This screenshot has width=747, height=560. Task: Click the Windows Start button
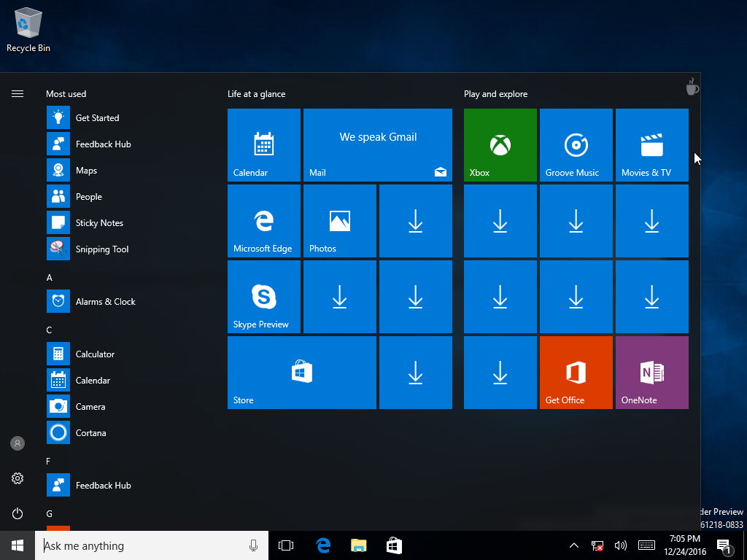(x=18, y=545)
